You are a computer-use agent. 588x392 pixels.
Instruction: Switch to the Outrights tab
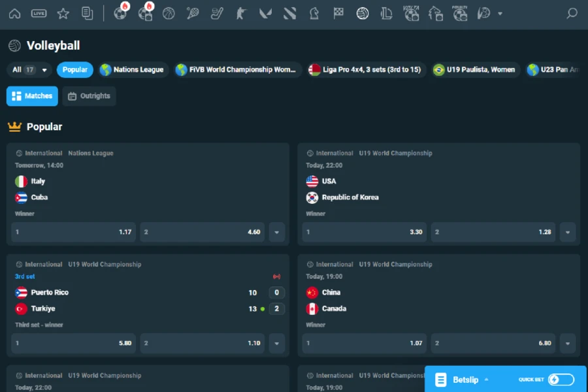(89, 95)
